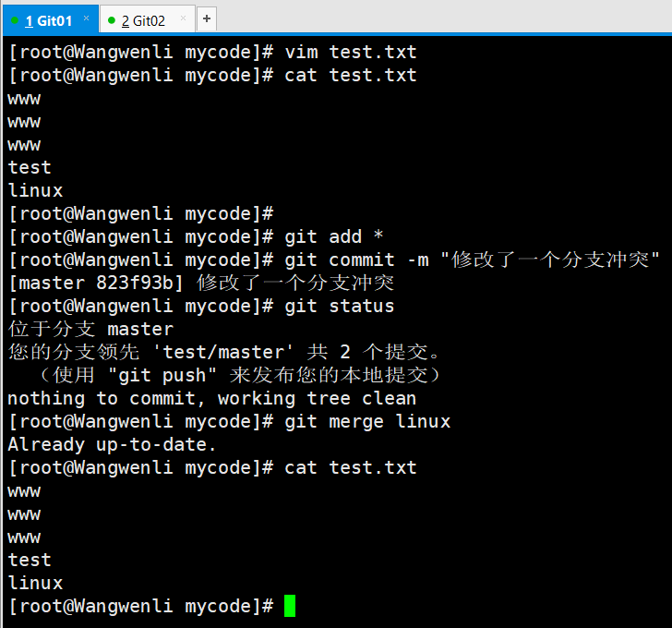Close the Git01 tab
The image size is (672, 628).
pos(86,18)
